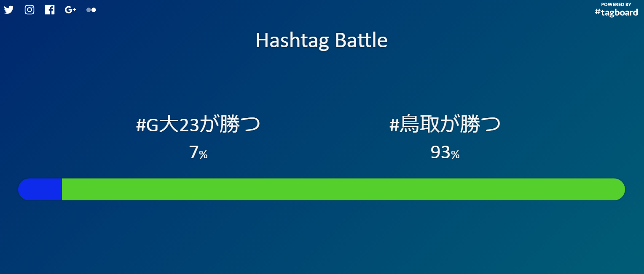Click where blue meets green on bar

(62, 189)
